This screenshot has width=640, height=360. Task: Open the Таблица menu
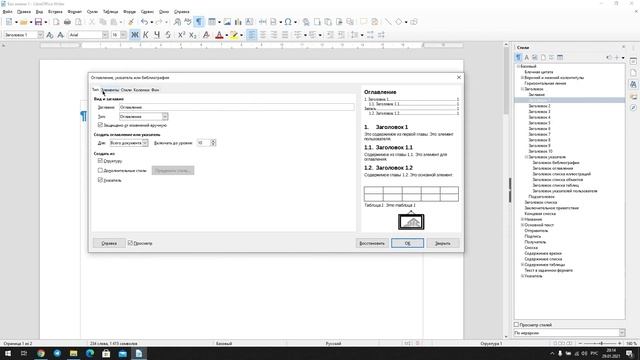[x=110, y=12]
